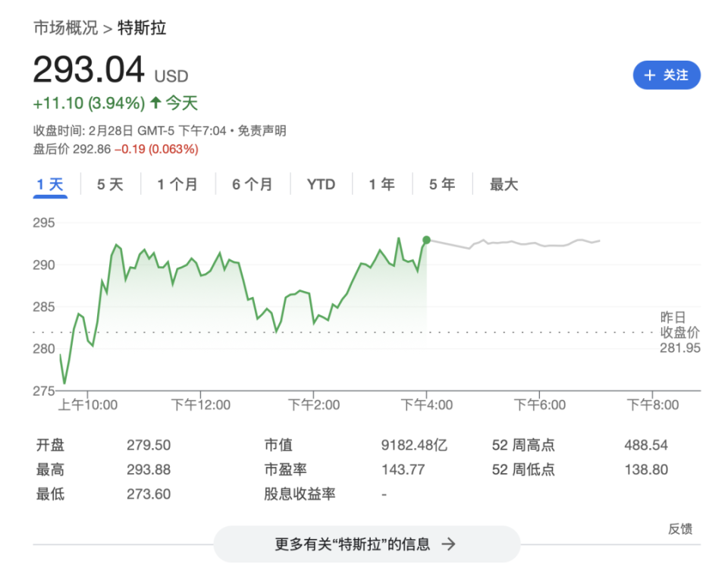Click the 股息收益率 label

click(x=300, y=494)
